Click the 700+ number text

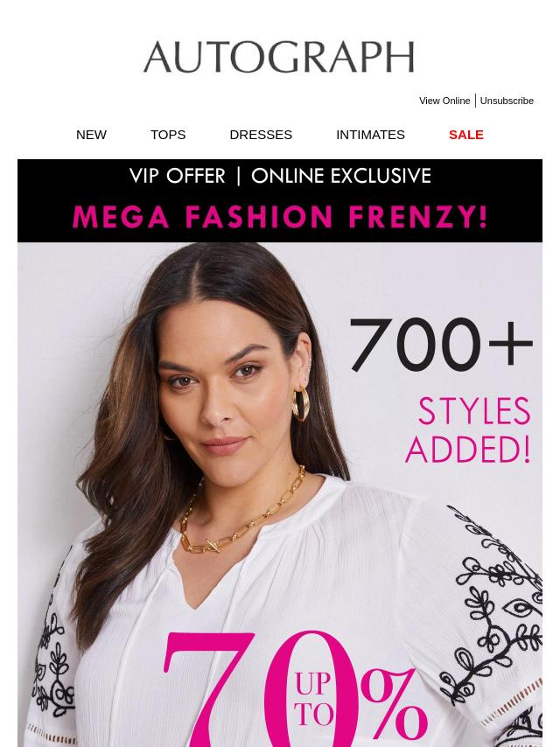(440, 346)
